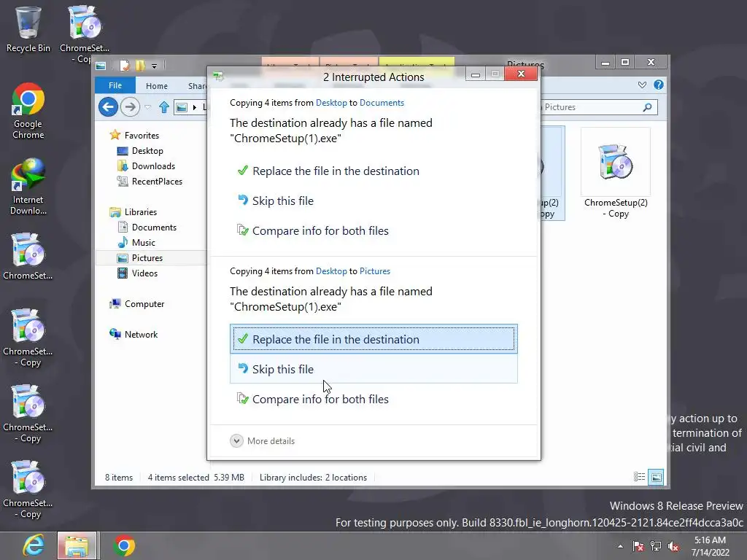The width and height of the screenshot is (747, 560).
Task: Open Internet Download Manager desktop shortcut
Action: pyautogui.click(x=28, y=187)
